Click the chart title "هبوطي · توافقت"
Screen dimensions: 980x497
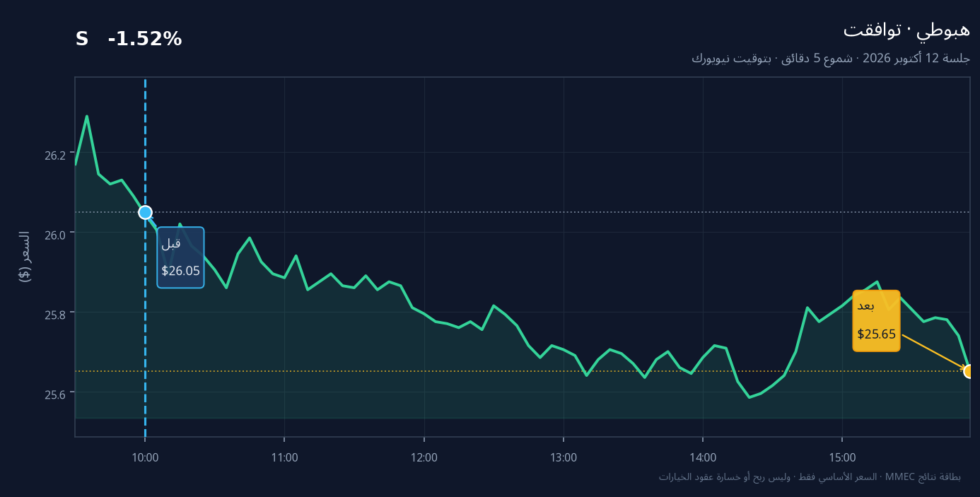click(x=906, y=30)
